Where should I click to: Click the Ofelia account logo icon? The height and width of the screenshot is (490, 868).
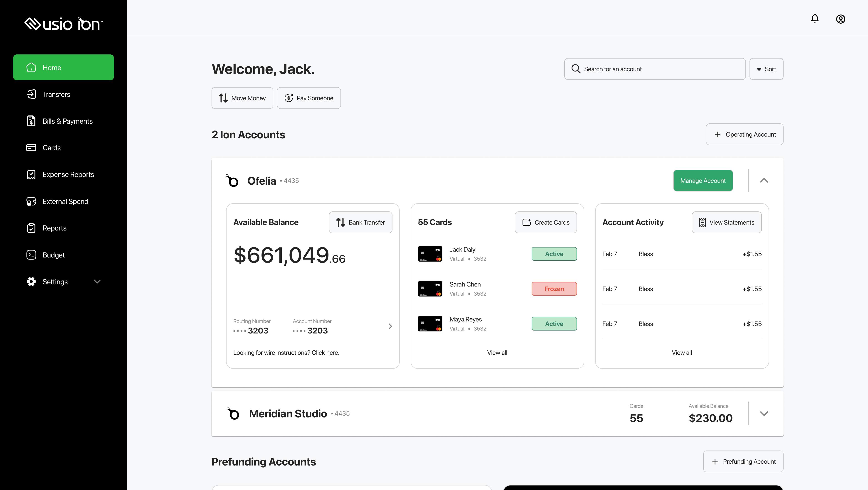click(232, 181)
